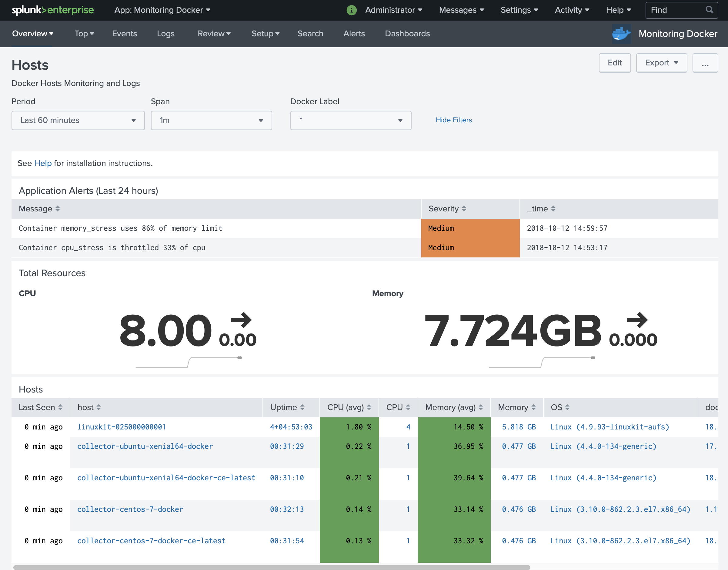The width and height of the screenshot is (728, 570).
Task: Click the CPU trend arrow indicator
Action: pos(241,320)
